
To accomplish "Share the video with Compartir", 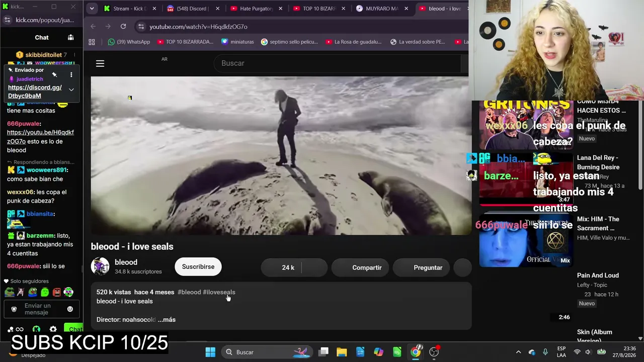I will [x=360, y=267].
